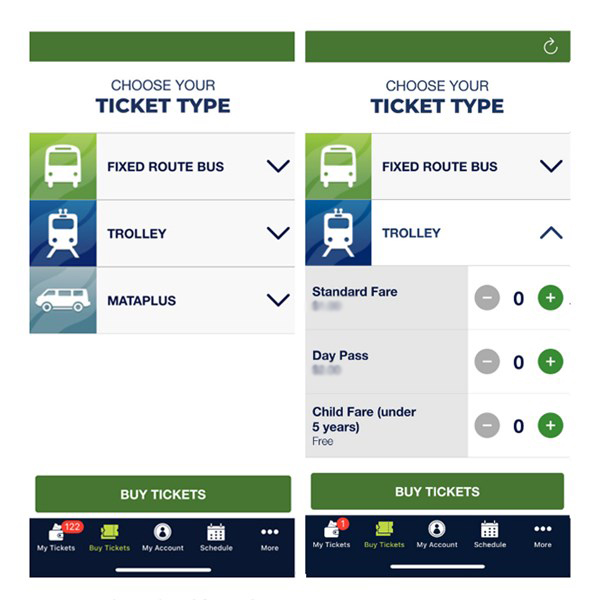Open My Tickets with 1 badge
The image size is (600, 600).
tap(331, 534)
